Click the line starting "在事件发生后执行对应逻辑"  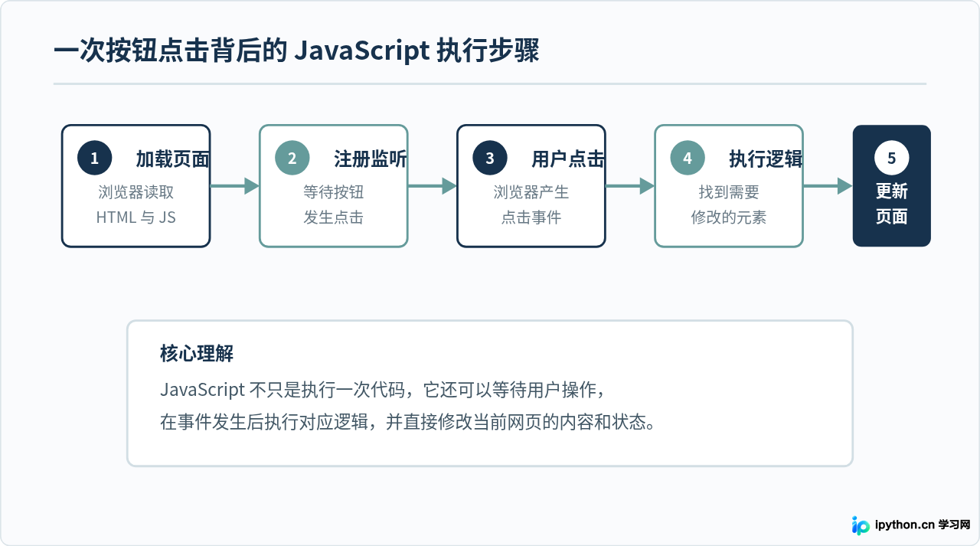click(408, 422)
